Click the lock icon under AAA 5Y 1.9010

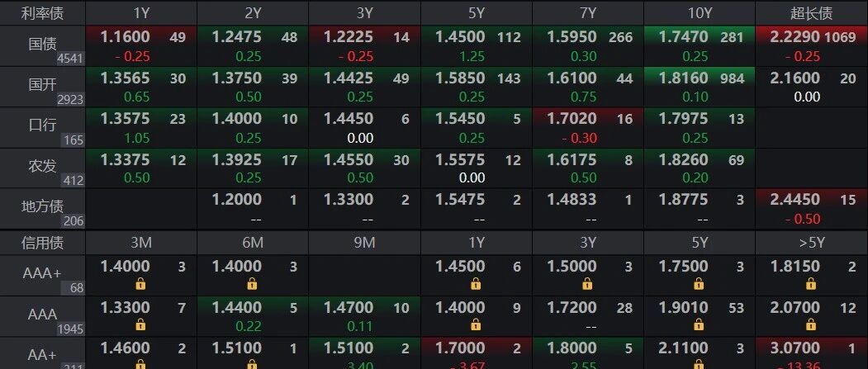pos(699,324)
